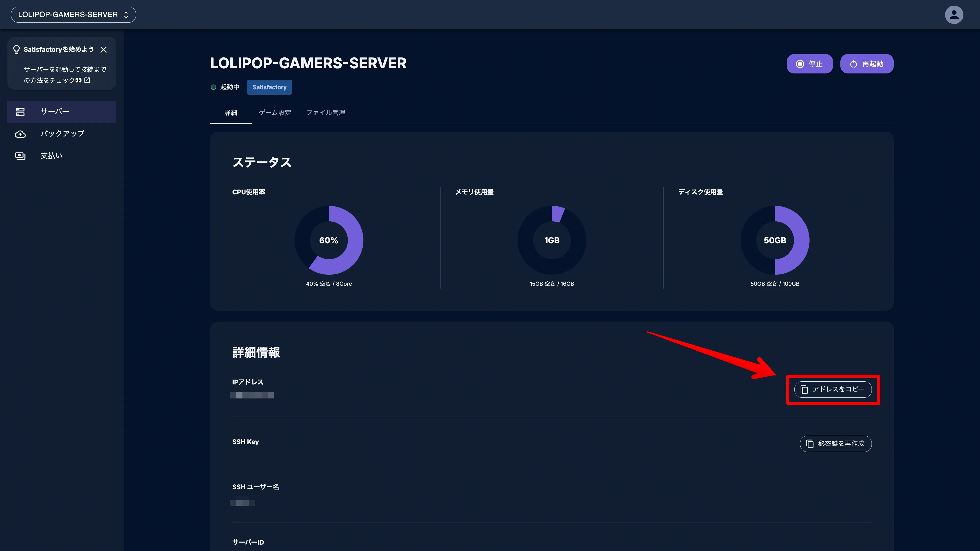Click the アドレスをコピー button
Screen dimensions: 980x551
[833, 389]
